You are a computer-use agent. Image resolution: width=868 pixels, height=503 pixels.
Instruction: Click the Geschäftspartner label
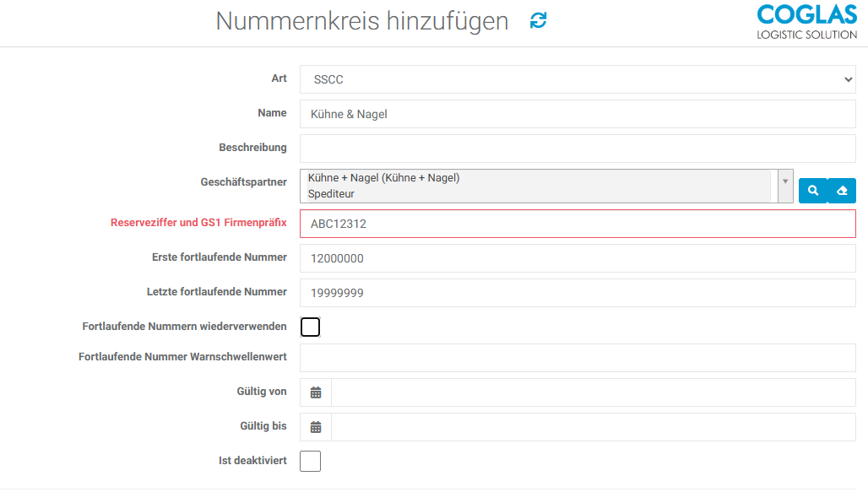(x=243, y=182)
